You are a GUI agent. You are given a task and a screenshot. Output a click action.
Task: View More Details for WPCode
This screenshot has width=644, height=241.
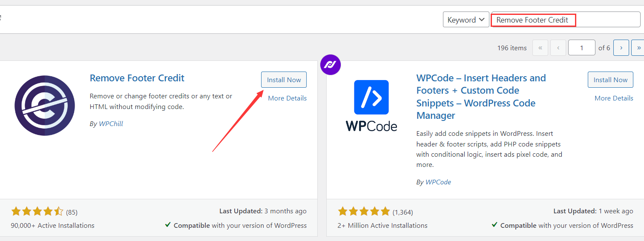click(x=614, y=98)
